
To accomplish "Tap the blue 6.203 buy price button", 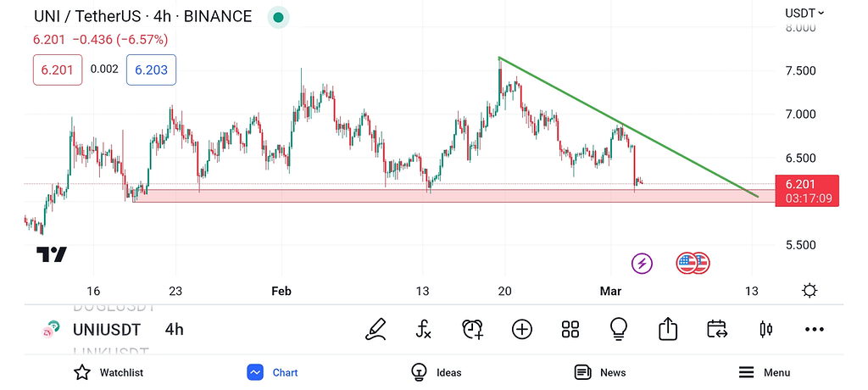I will 151,70.
